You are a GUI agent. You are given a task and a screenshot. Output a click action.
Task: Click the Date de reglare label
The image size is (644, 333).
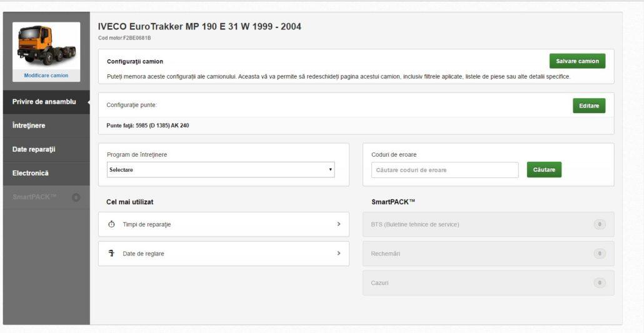coord(143,254)
